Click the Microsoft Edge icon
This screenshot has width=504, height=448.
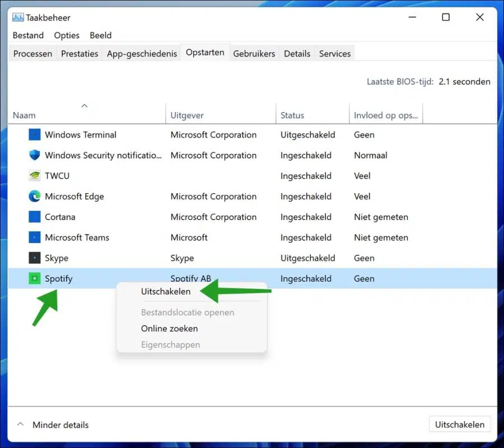pyautogui.click(x=34, y=197)
